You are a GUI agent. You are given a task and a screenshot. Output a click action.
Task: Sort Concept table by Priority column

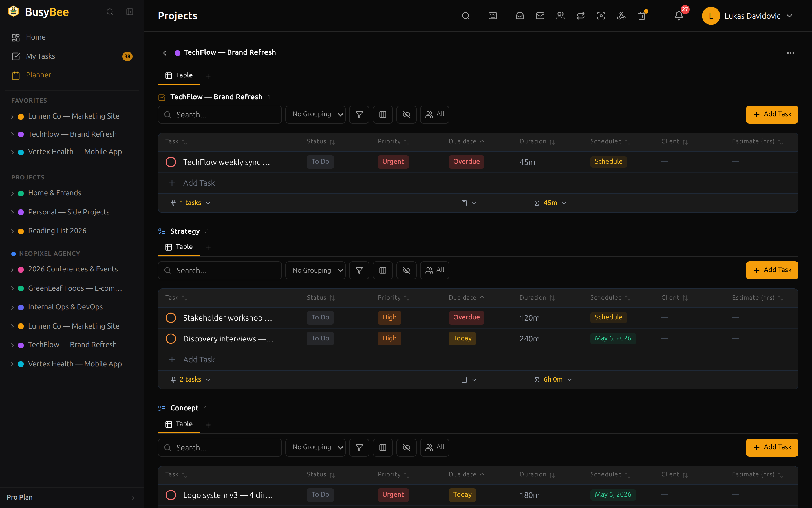(393, 474)
